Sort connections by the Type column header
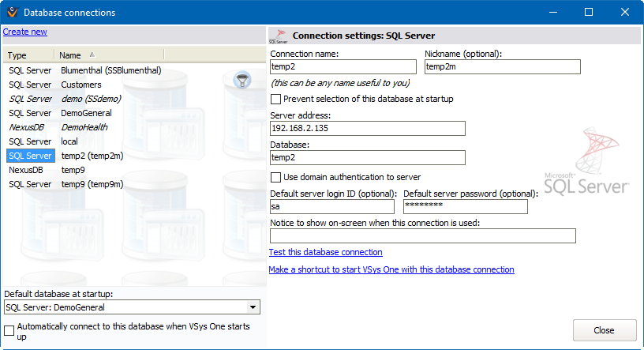 click(29, 55)
